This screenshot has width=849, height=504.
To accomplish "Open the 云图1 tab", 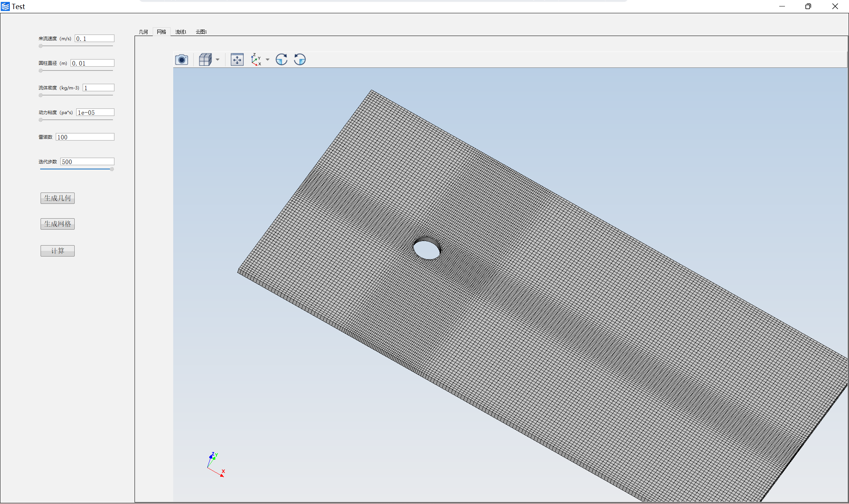I will tap(201, 32).
